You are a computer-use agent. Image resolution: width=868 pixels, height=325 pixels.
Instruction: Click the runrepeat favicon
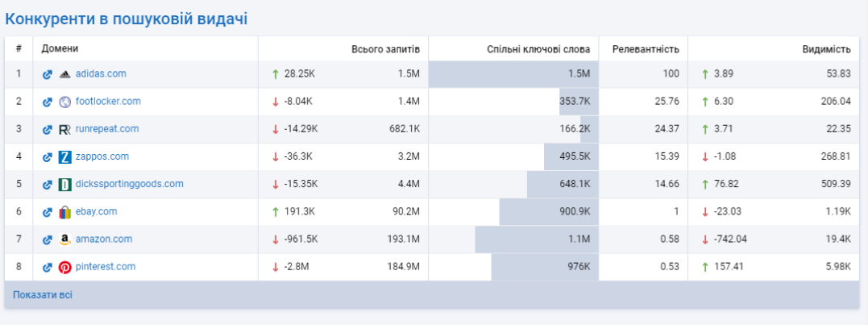click(64, 130)
